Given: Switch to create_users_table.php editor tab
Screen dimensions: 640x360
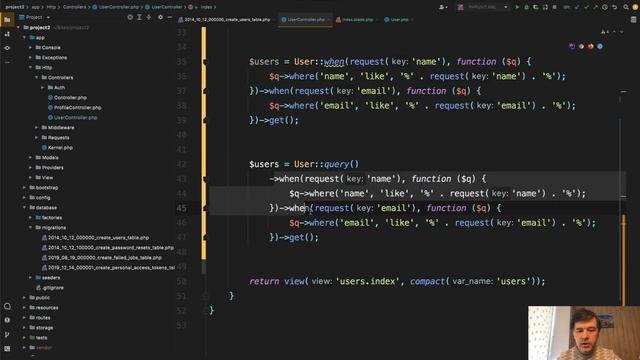Looking at the screenshot, I should point(226,20).
